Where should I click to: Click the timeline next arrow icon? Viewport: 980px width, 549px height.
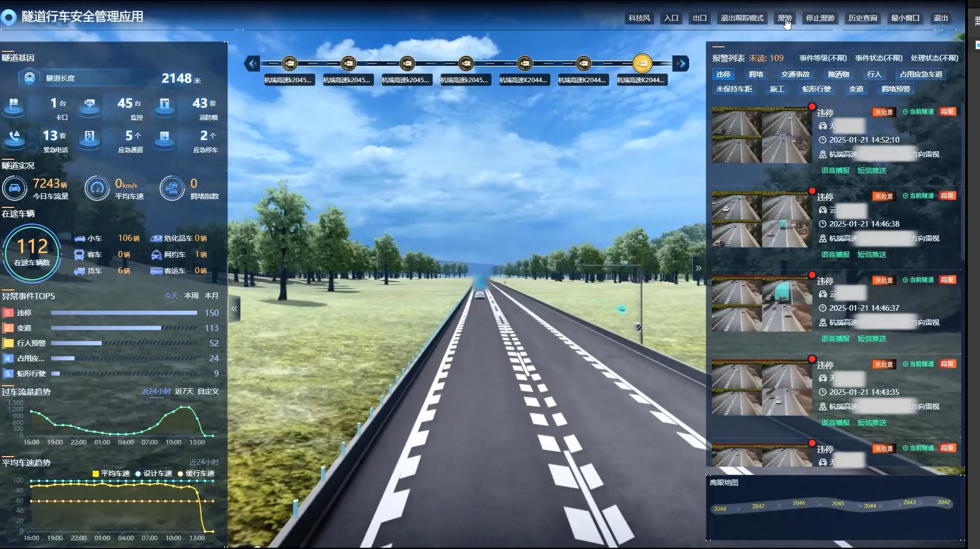pos(681,63)
